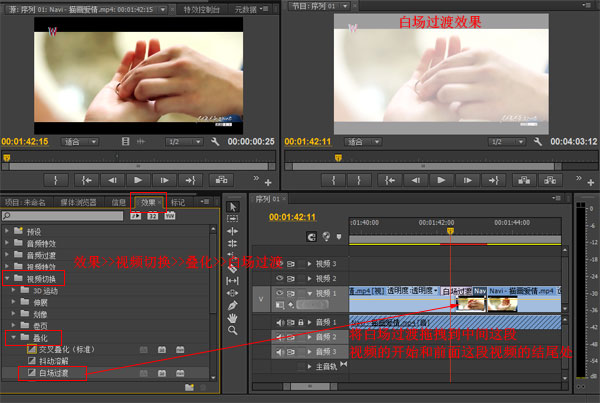This screenshot has height=403, width=600.
Task: Play the program monitor sequence
Action: coord(441,180)
